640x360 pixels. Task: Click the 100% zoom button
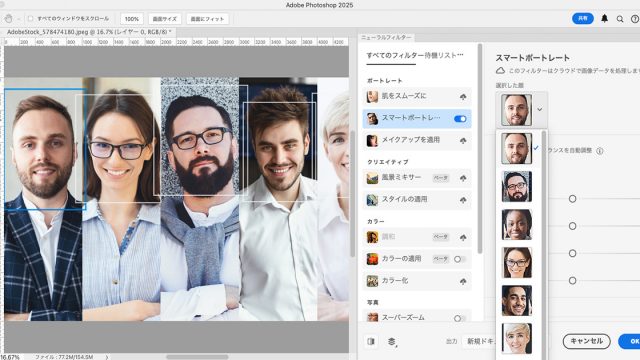[x=132, y=19]
